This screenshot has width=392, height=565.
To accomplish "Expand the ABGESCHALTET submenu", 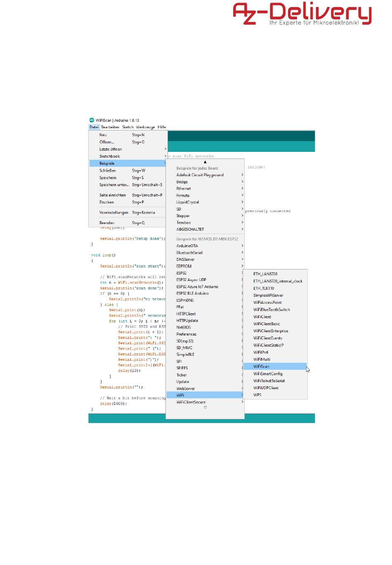I will 205,229.
